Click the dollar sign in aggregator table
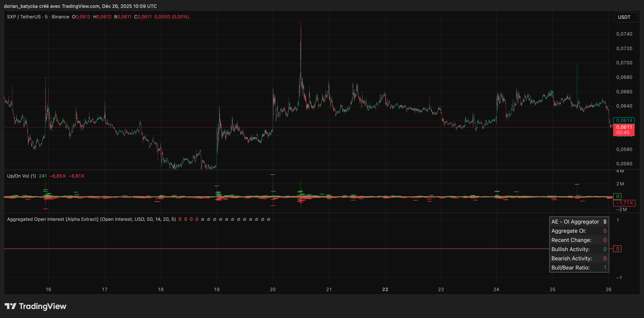Image resolution: width=644 pixels, height=318 pixels. [605, 222]
